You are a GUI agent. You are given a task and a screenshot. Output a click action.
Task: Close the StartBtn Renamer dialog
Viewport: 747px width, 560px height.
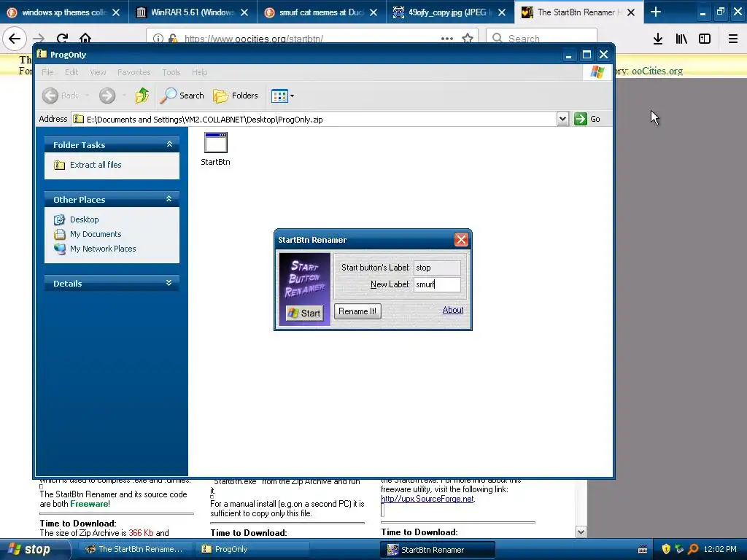point(461,239)
